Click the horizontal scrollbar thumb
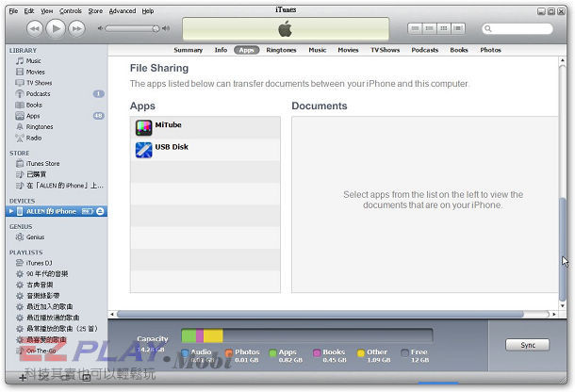Image resolution: width=575 pixels, height=392 pixels. tap(320, 315)
